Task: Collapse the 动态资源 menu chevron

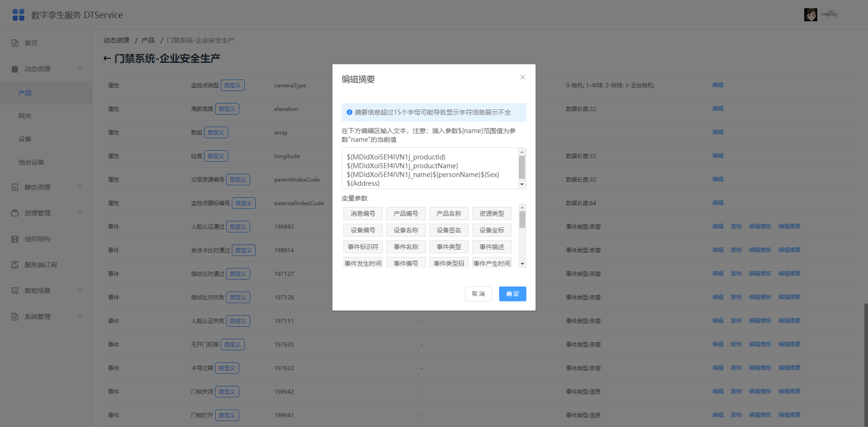Action: 80,68
